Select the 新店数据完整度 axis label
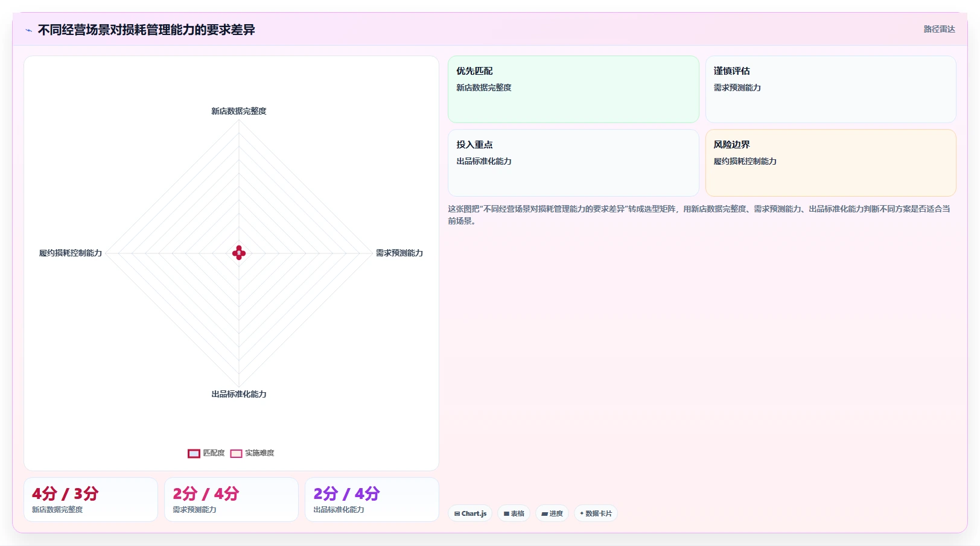The image size is (980, 546). click(x=239, y=111)
